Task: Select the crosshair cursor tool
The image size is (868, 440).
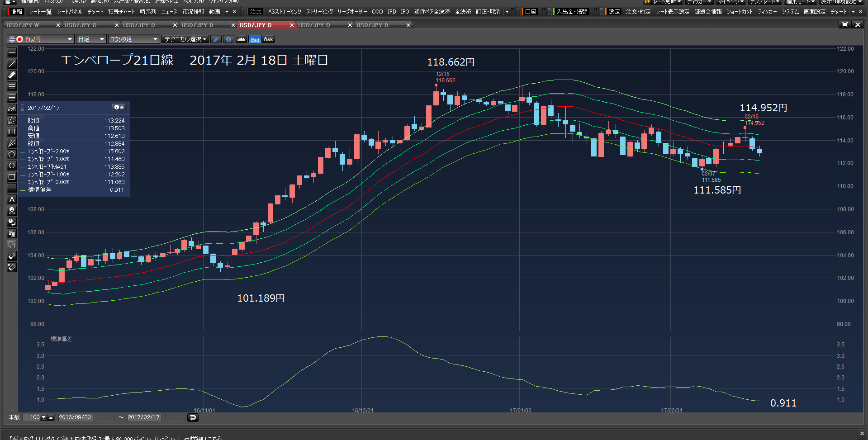Action: click(x=12, y=52)
